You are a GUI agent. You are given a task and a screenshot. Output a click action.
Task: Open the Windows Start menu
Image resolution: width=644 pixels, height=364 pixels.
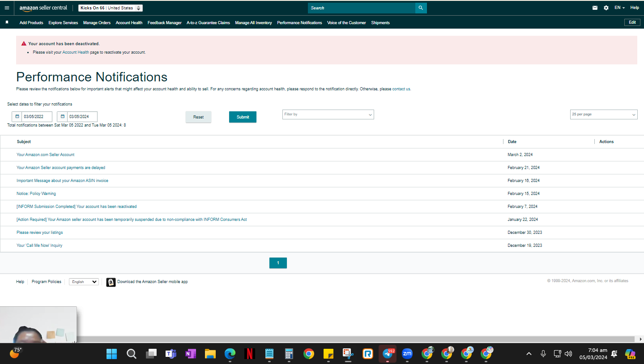(111, 354)
